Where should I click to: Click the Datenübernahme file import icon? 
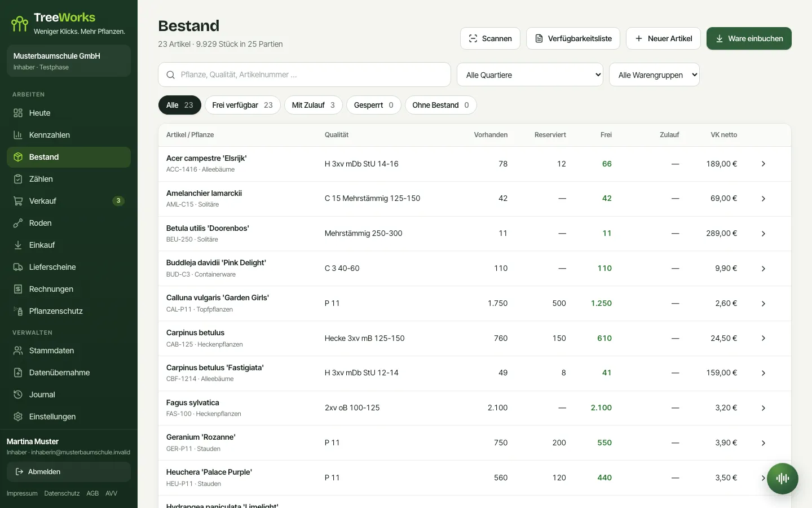[18, 373]
